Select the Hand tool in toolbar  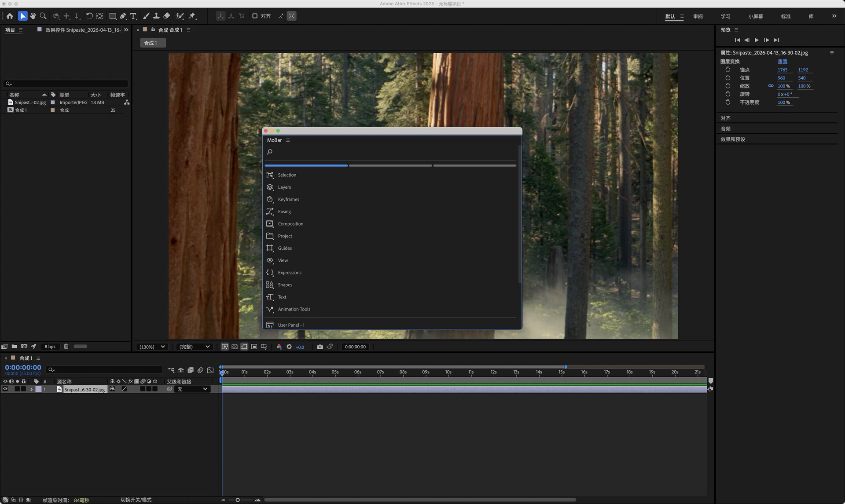33,16
